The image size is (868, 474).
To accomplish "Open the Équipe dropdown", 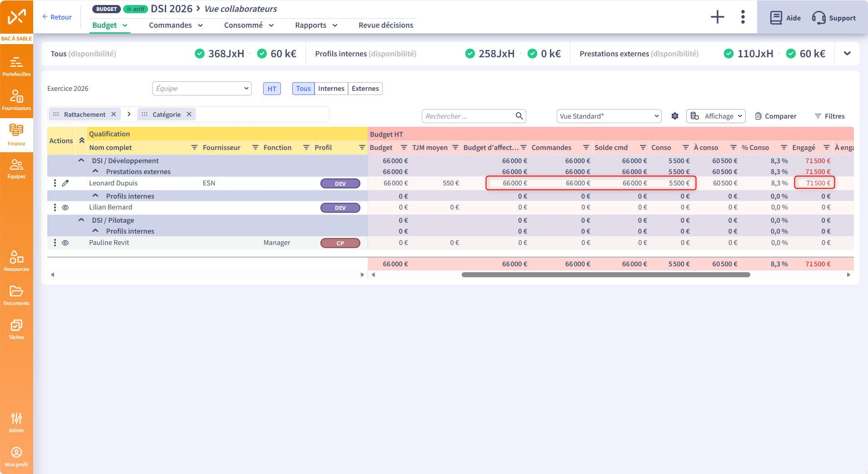I will pyautogui.click(x=202, y=89).
